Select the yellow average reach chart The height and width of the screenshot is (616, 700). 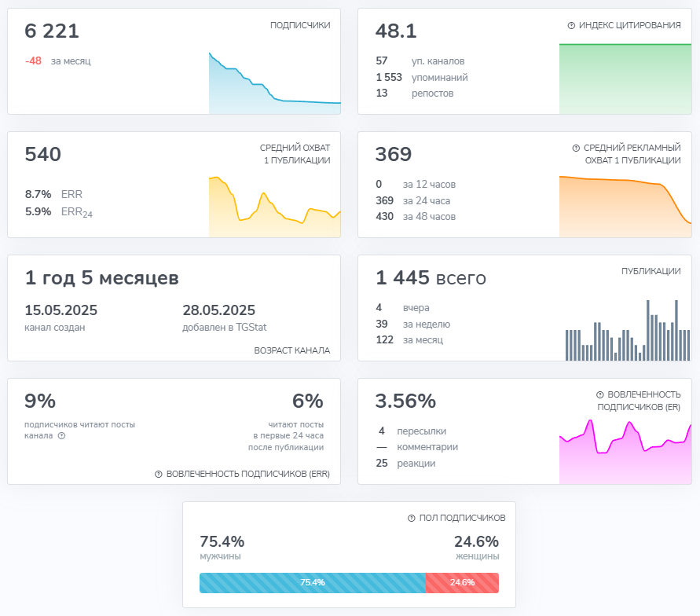[274, 207]
